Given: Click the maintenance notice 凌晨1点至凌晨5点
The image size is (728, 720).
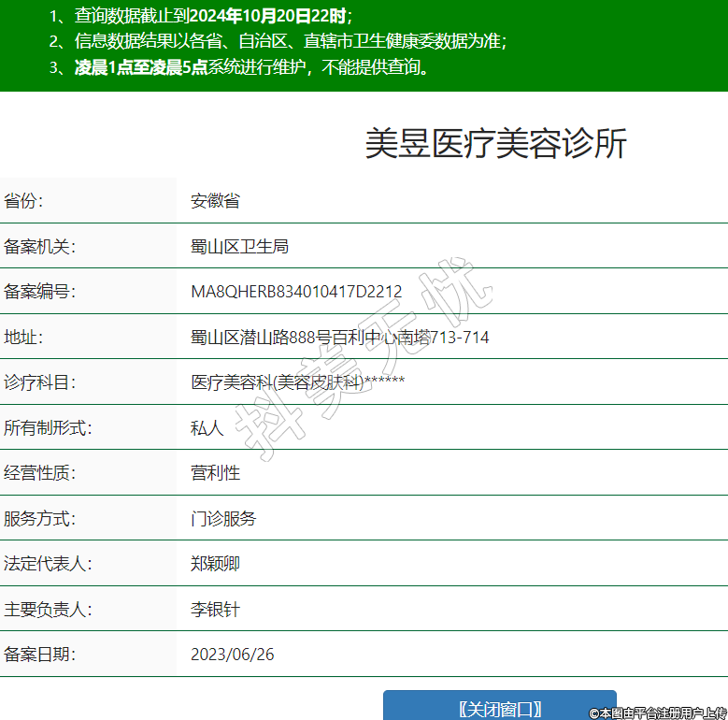Looking at the screenshot, I should click(141, 67).
